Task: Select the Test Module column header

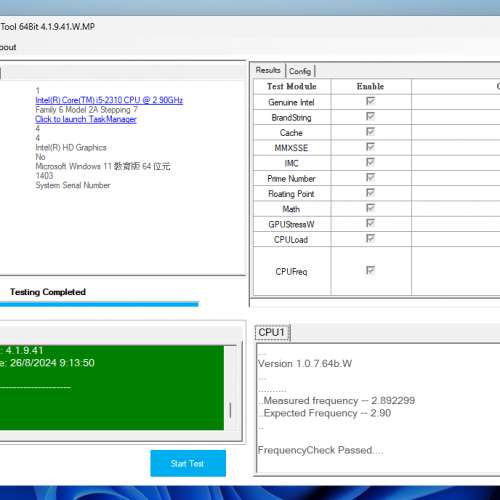Action: 292,87
